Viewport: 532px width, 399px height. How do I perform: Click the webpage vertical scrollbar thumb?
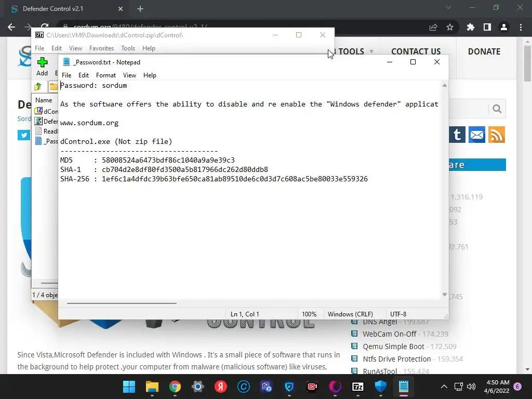527,64
